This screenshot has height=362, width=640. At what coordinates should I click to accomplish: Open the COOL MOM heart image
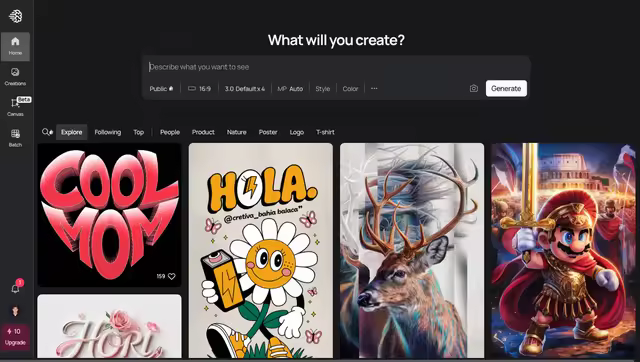109,215
